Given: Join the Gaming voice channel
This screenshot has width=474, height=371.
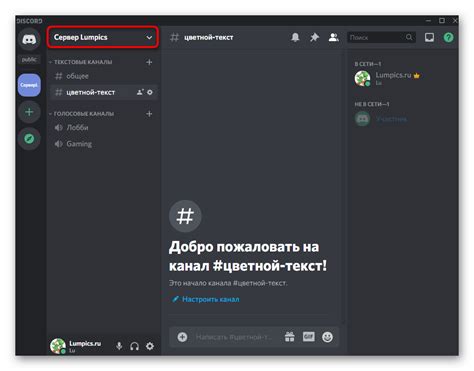Looking at the screenshot, I should coord(103,144).
